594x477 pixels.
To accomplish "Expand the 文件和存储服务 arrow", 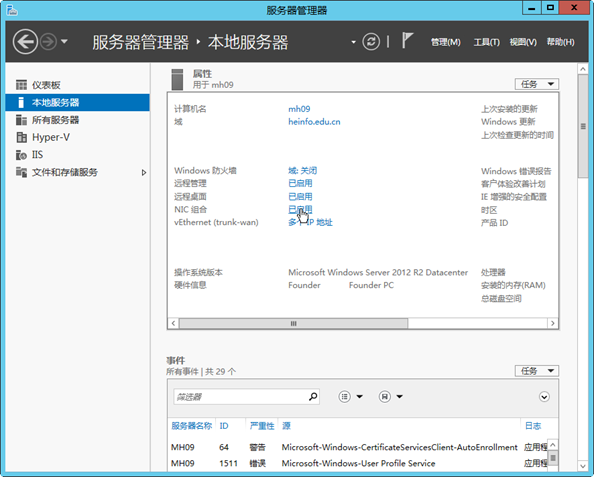I will pyautogui.click(x=144, y=173).
